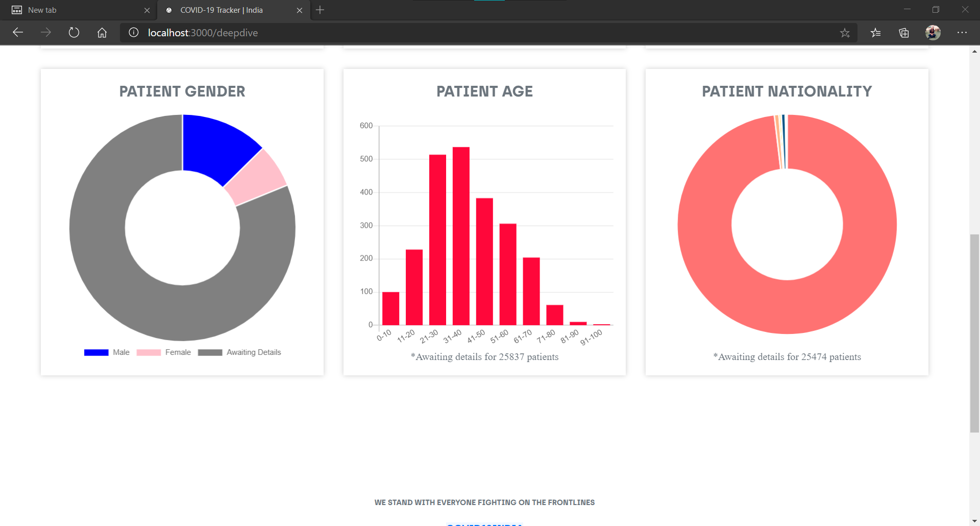Reload the current page

pos(74,33)
